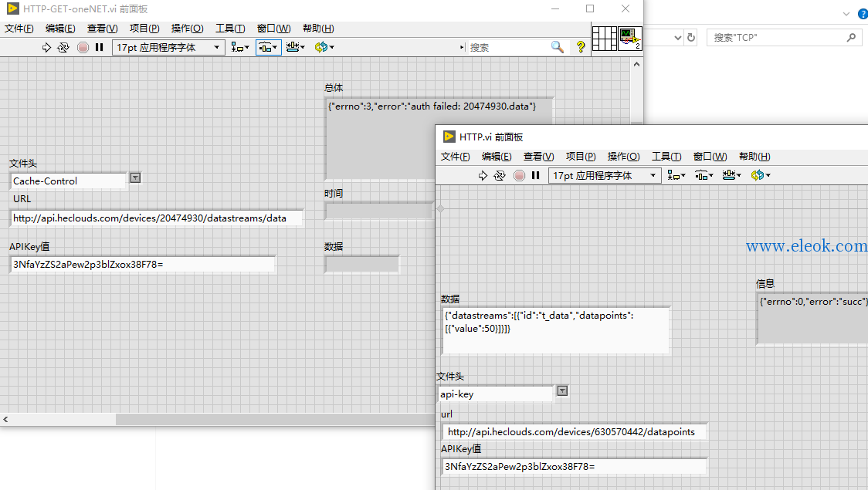Open Resize Objects menu in HTTP-GET-oneNET toolbar
Screen dimensions: 868x490
(x=296, y=48)
